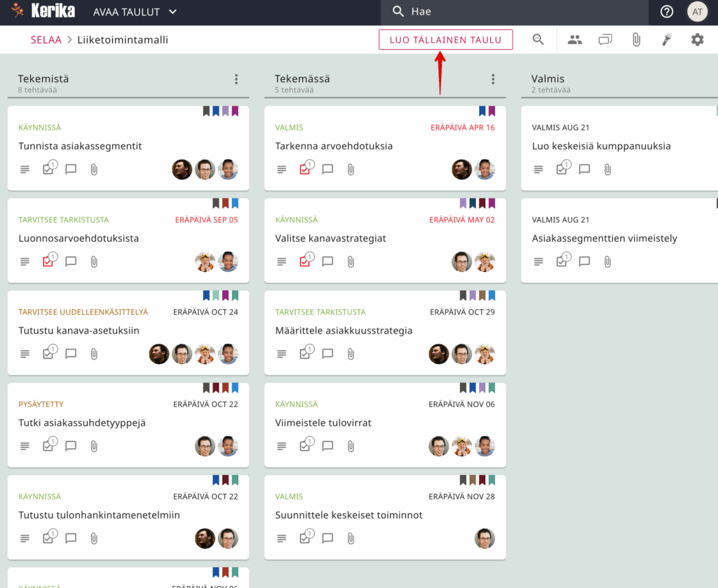718x588 pixels.
Task: Click the board search magnifier icon
Action: click(x=538, y=40)
